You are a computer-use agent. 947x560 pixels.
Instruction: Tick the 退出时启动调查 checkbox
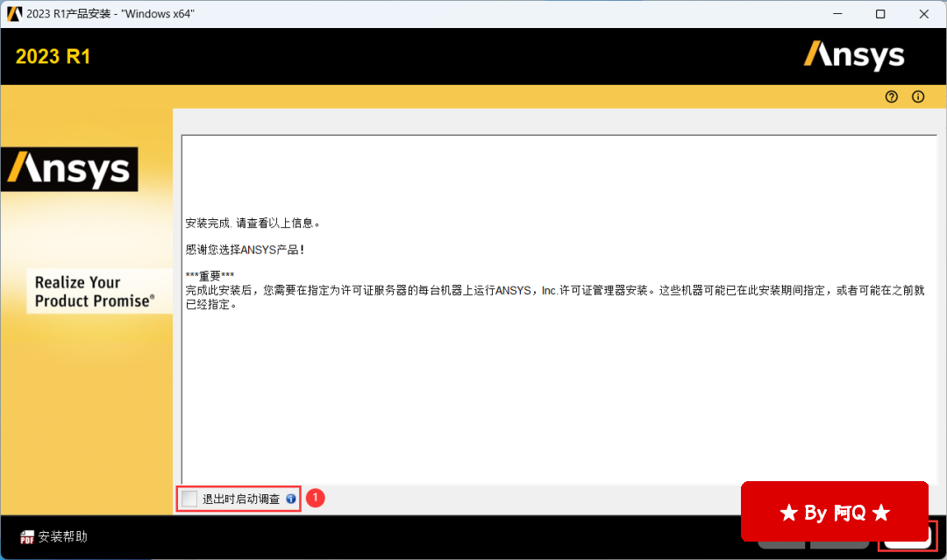pos(189,499)
